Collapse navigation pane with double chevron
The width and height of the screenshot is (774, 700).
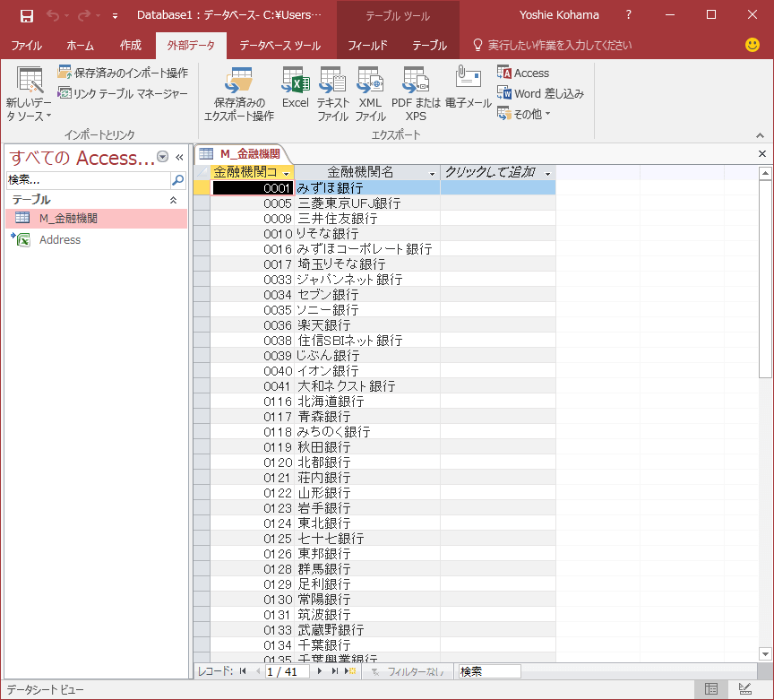[x=179, y=157]
